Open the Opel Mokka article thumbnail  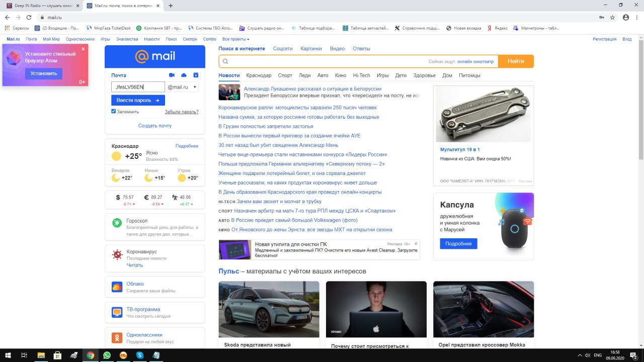[484, 309]
